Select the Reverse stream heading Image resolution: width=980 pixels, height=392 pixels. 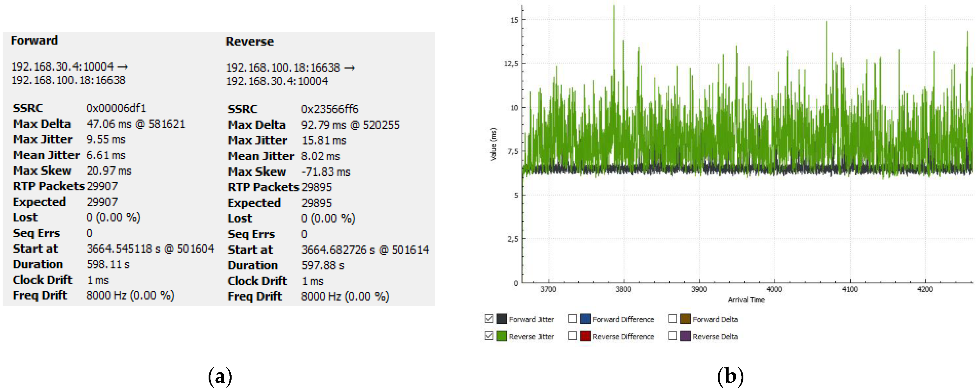250,42
